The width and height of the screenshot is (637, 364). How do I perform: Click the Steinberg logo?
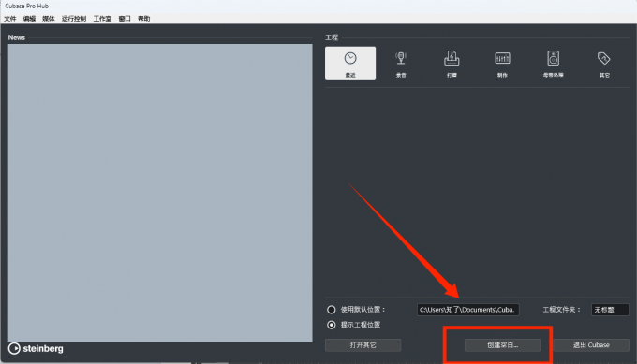[36, 349]
